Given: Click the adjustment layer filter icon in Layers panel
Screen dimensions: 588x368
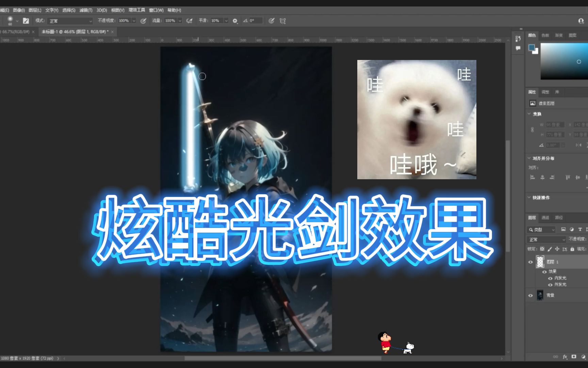Looking at the screenshot, I should [x=572, y=229].
